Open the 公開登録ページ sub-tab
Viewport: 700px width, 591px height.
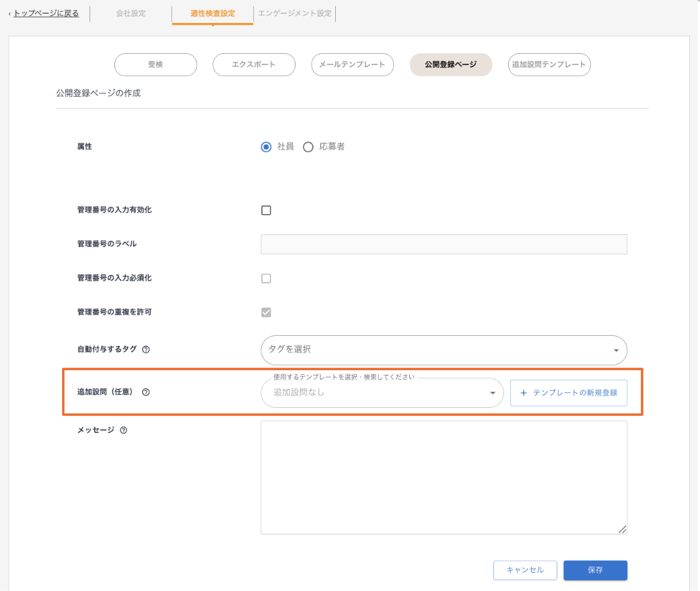pos(451,65)
